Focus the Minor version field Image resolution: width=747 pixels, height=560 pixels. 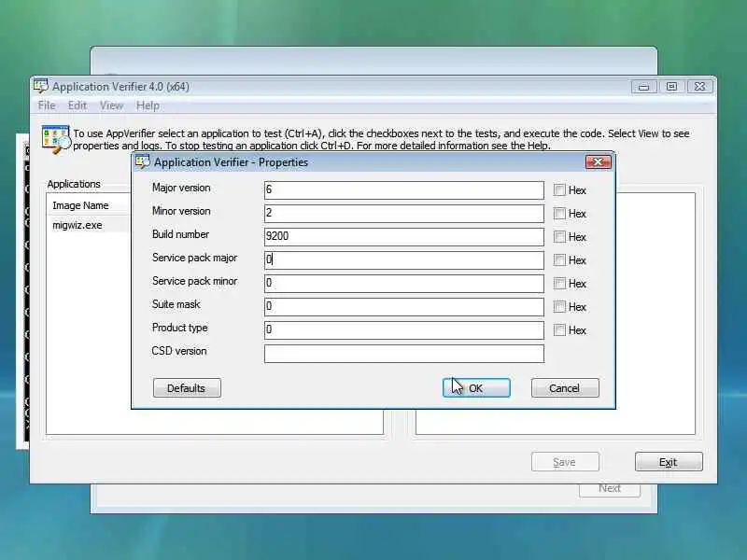[404, 214]
